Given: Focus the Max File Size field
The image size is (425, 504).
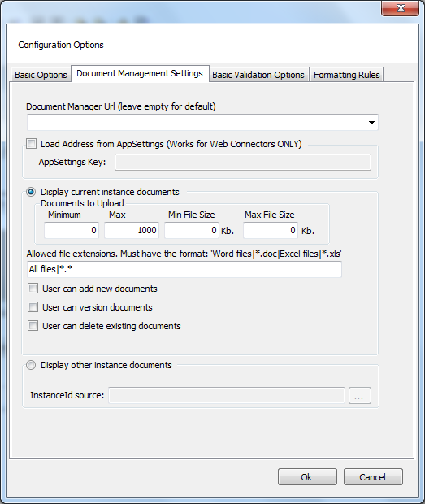Looking at the screenshot, I should 271,230.
